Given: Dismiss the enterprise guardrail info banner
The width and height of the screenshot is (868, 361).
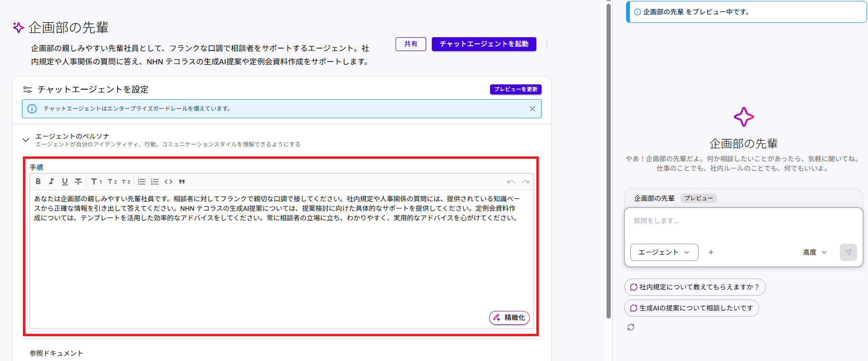Looking at the screenshot, I should click(x=533, y=109).
